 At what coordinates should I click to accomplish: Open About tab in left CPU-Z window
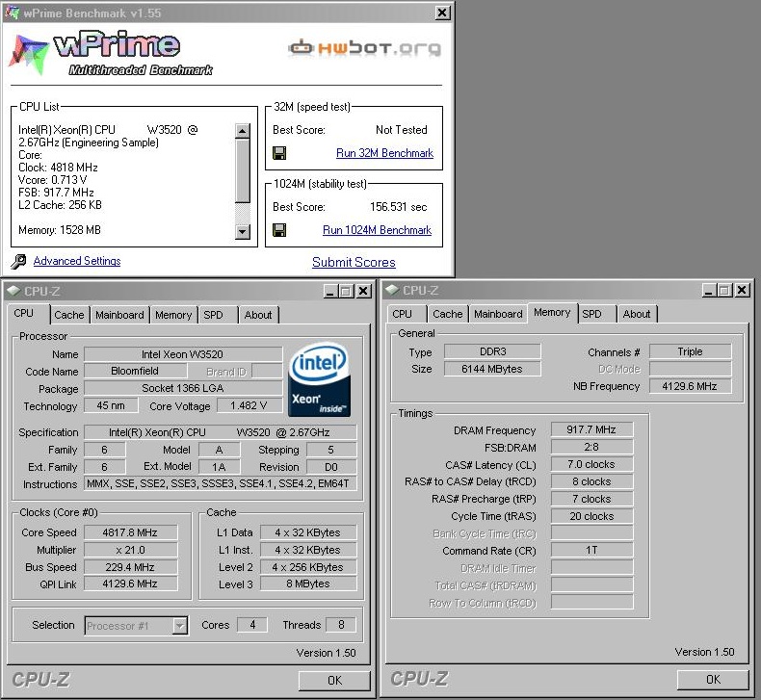(x=258, y=315)
